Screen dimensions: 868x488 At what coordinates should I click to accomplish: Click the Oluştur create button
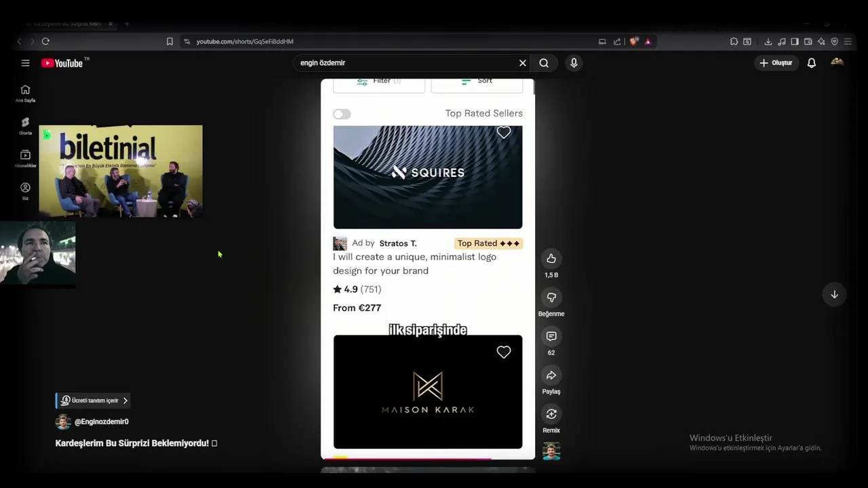point(776,63)
